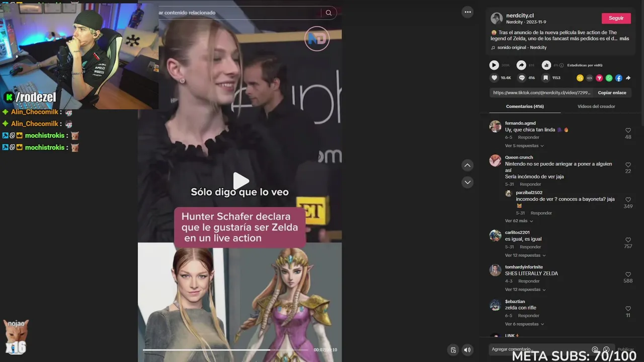Reply to tomhardyinfortnite's comment

529,281
